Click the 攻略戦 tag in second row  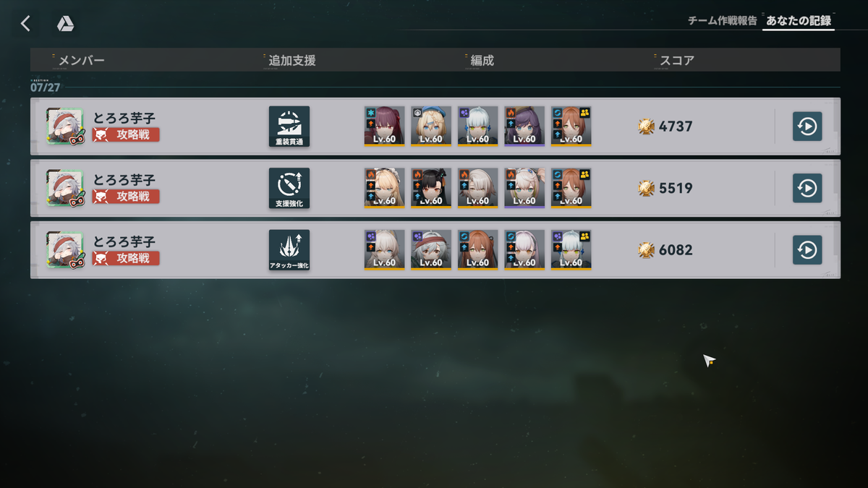coord(126,196)
